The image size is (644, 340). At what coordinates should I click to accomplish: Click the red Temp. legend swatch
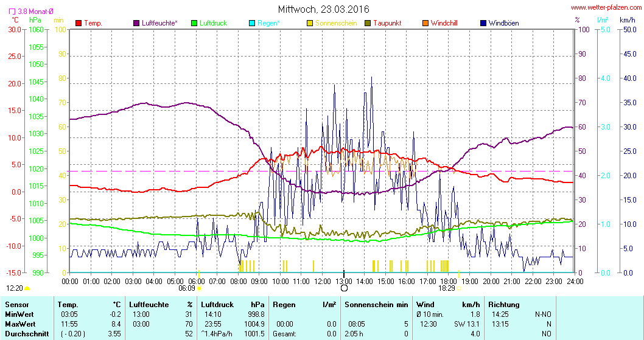pyautogui.click(x=79, y=23)
